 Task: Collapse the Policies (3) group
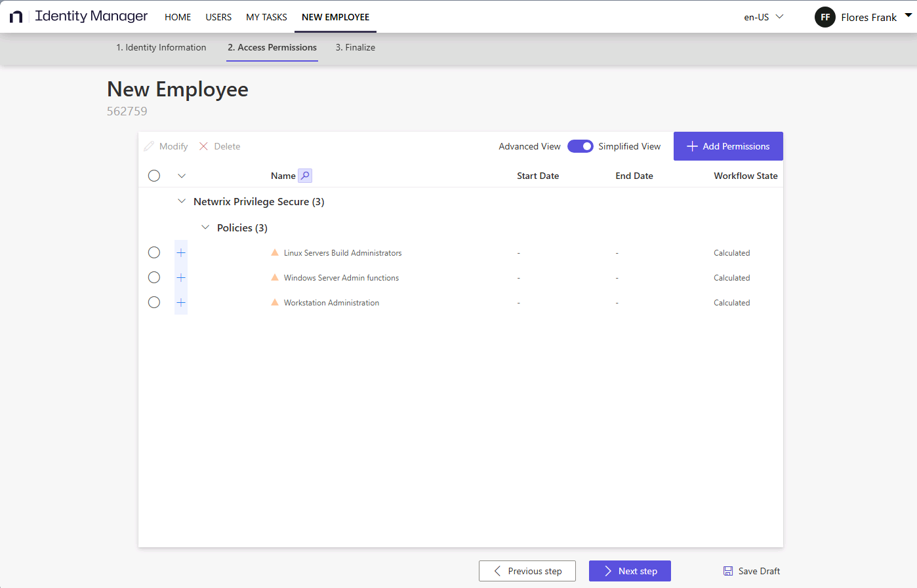tap(205, 227)
